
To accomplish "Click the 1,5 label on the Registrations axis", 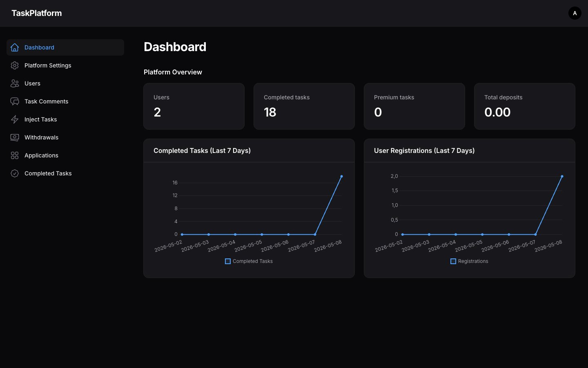I will coord(394,191).
